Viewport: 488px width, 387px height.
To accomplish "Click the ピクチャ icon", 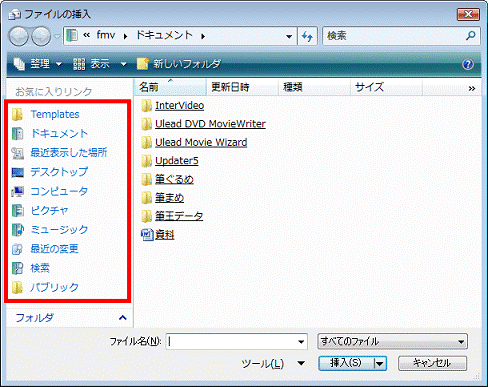I will point(17,211).
